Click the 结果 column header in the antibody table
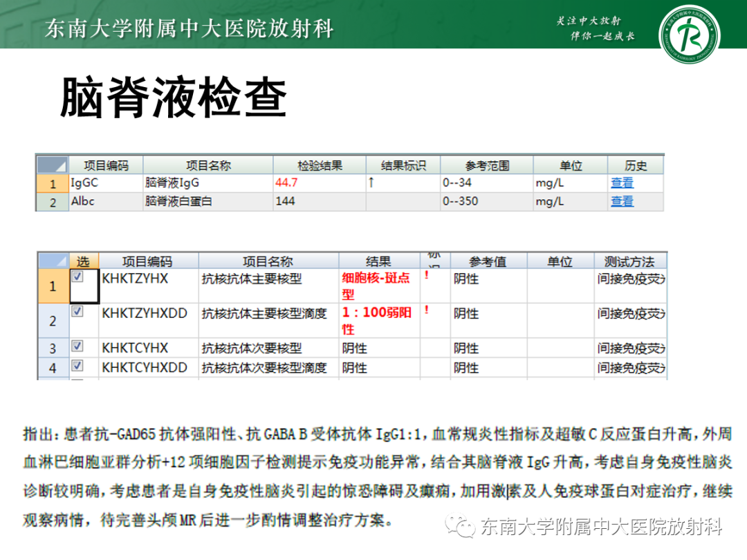The image size is (747, 560). 379,261
